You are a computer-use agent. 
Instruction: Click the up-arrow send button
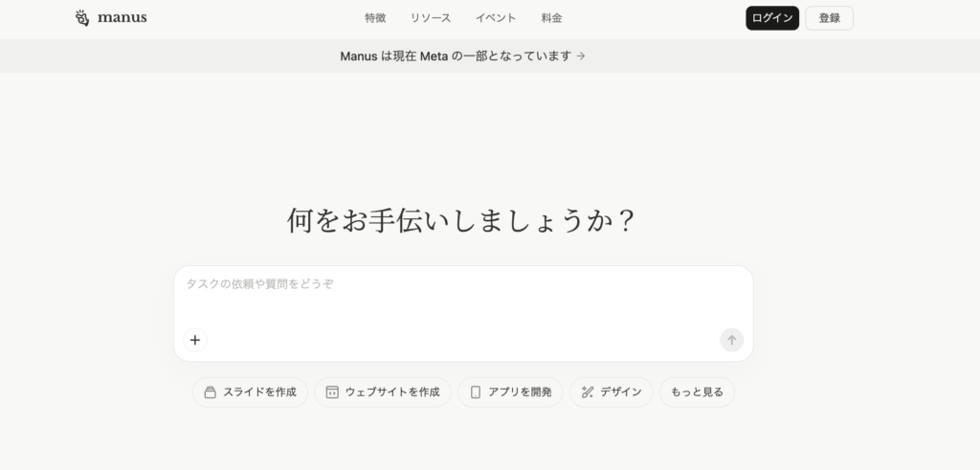tap(731, 340)
